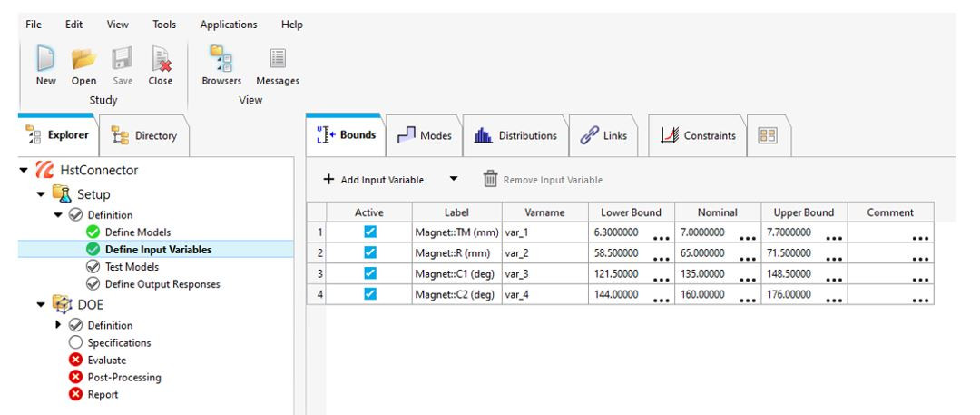980x415 pixels.
Task: Uncheck Active for Magnet::TM (mm)
Action: [369, 232]
